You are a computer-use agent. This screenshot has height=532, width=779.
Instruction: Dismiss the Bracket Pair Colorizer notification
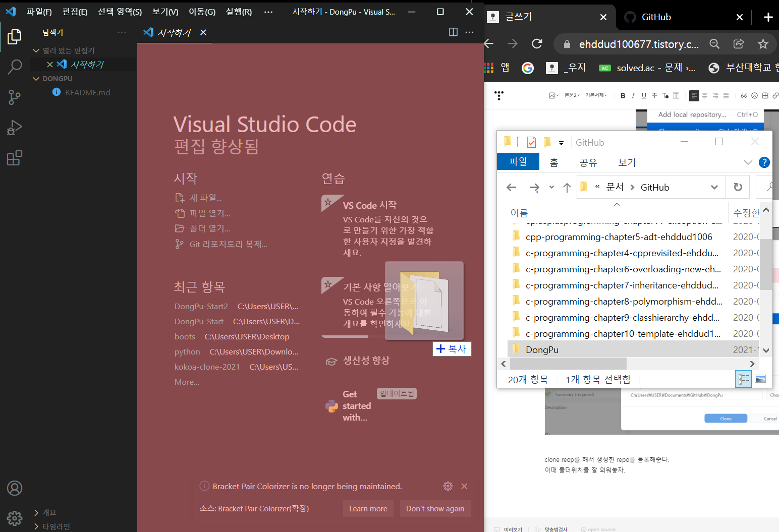(464, 486)
